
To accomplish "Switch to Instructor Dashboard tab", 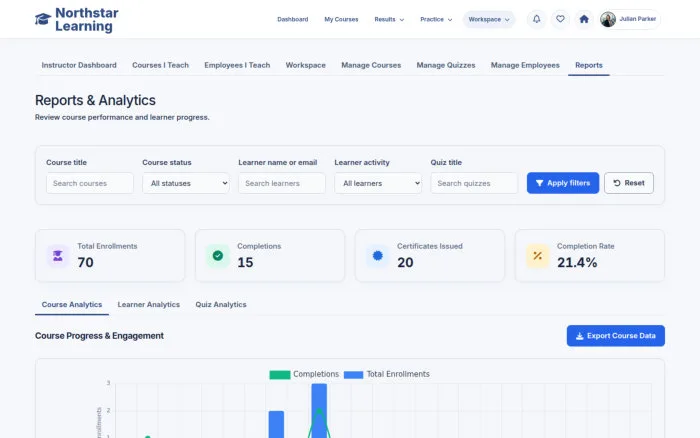I will click(79, 65).
